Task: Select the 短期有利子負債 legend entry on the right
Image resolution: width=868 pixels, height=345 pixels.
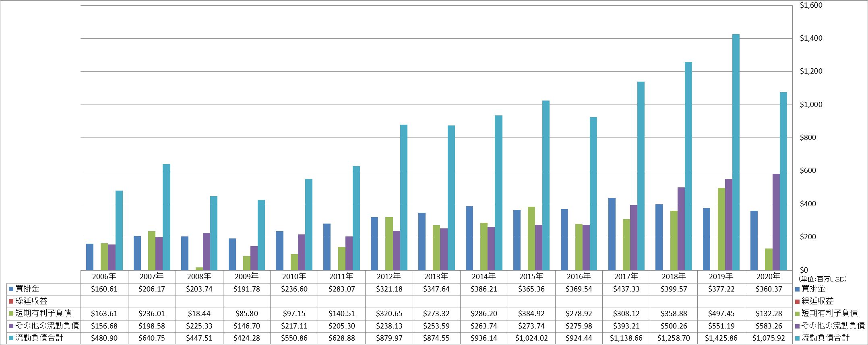Action: [x=827, y=314]
